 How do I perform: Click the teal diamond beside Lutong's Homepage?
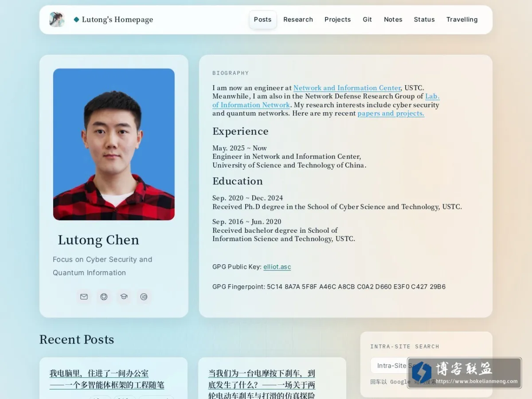(76, 20)
